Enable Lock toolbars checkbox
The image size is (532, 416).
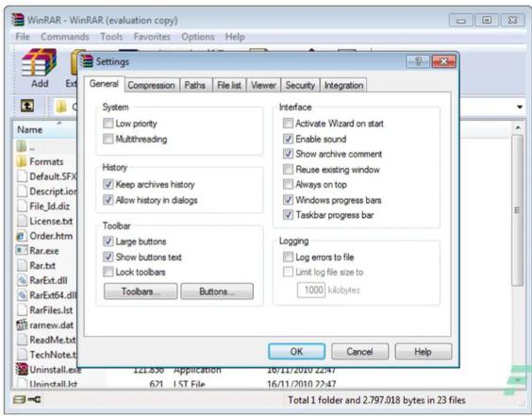[108, 272]
